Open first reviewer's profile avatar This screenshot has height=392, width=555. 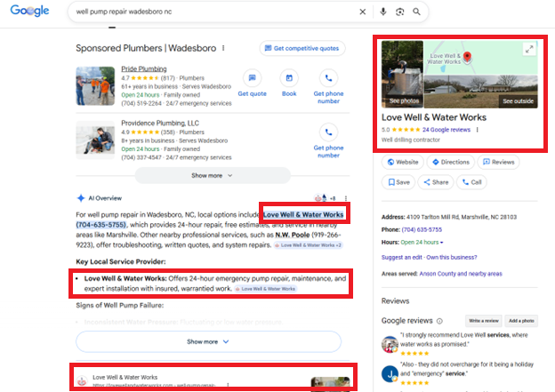(390, 344)
